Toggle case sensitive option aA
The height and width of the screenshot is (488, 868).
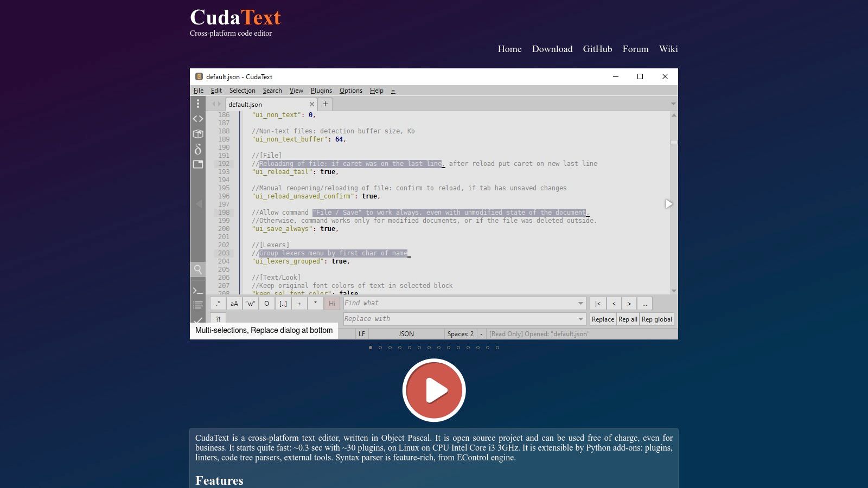[x=234, y=304]
